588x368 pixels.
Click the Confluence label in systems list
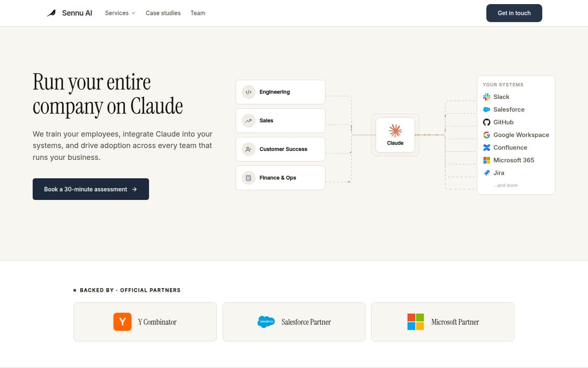510,148
